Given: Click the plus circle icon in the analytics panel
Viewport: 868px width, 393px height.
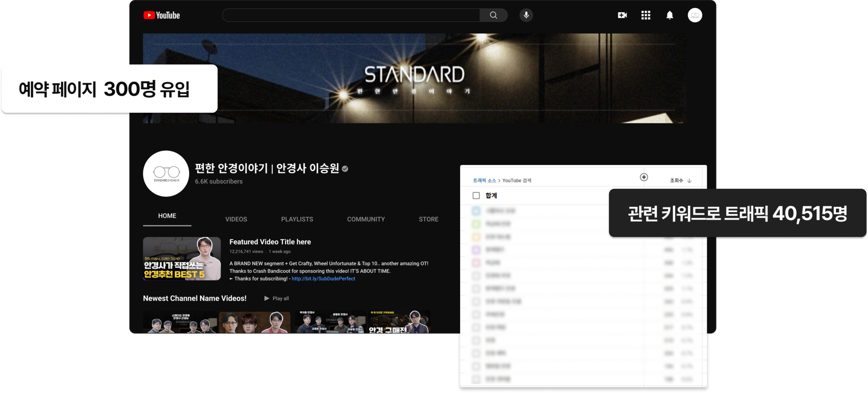Looking at the screenshot, I should [x=644, y=177].
